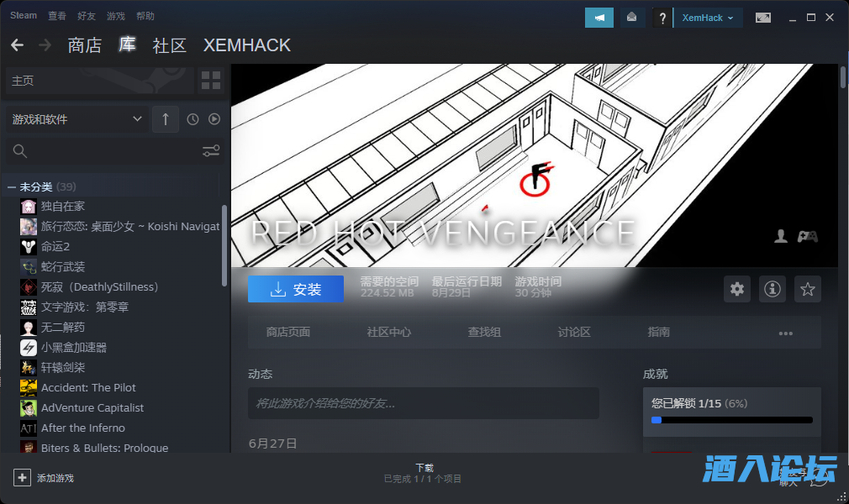The image size is (849, 504).
Task: Toggle recent games filter with the clock icon
Action: (x=192, y=118)
